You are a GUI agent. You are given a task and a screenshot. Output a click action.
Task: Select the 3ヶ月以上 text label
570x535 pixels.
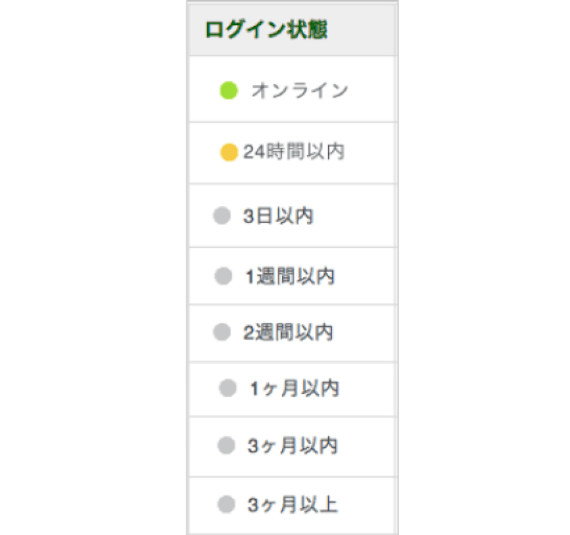tap(293, 504)
